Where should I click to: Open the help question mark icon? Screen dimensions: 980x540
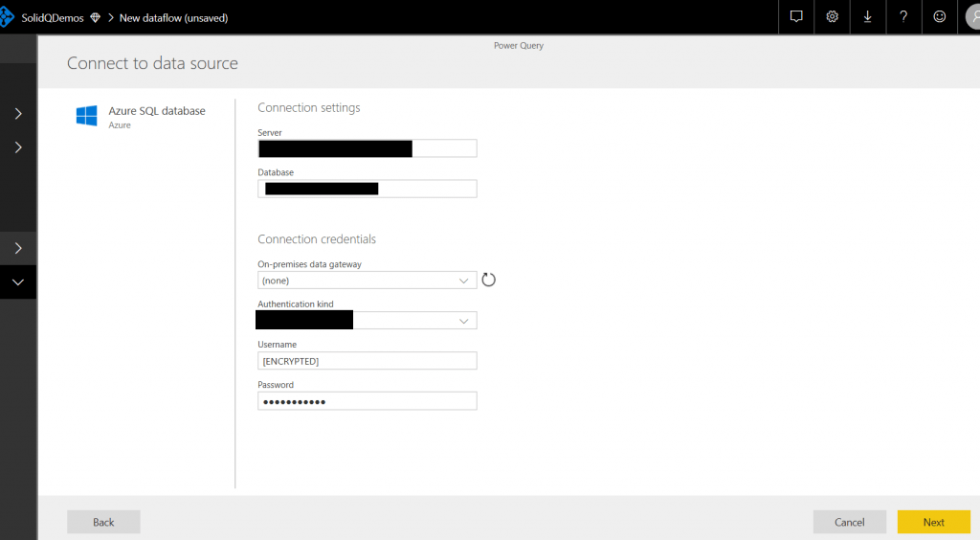[902, 16]
